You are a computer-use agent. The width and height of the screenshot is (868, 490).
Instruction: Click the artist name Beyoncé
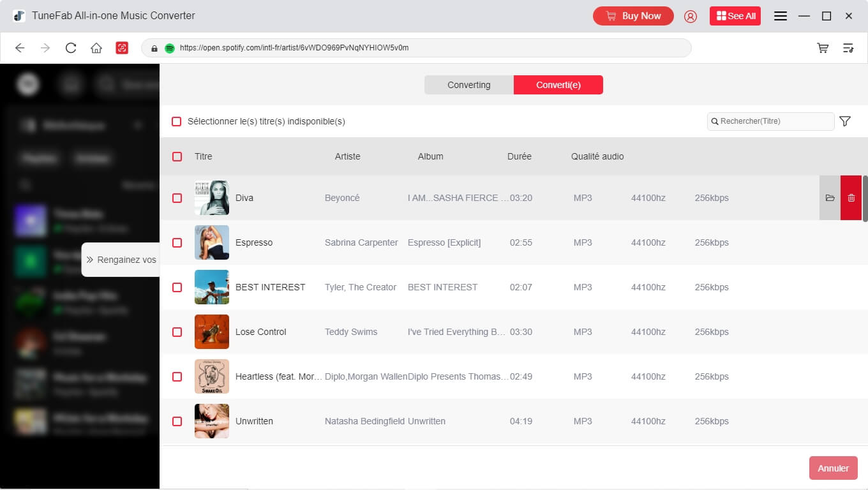click(x=342, y=198)
